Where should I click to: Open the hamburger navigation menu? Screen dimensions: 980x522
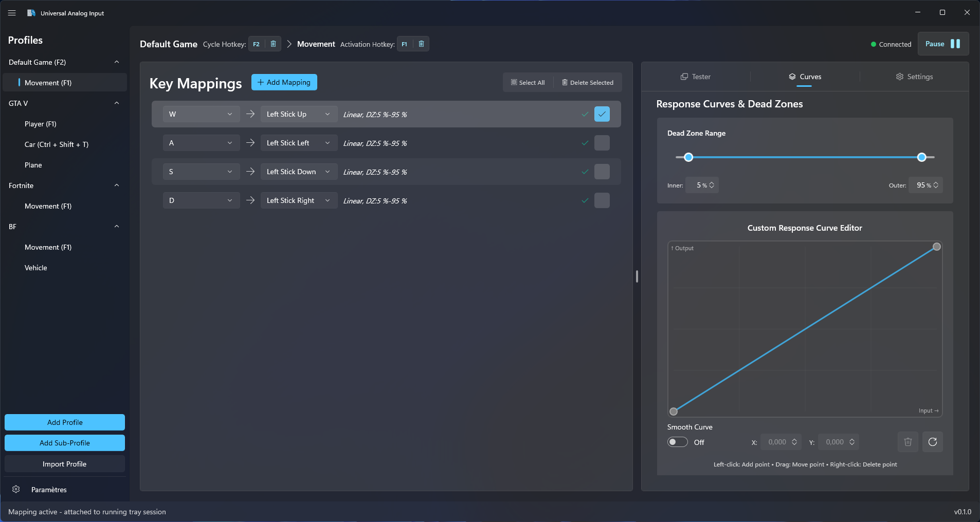(12, 13)
